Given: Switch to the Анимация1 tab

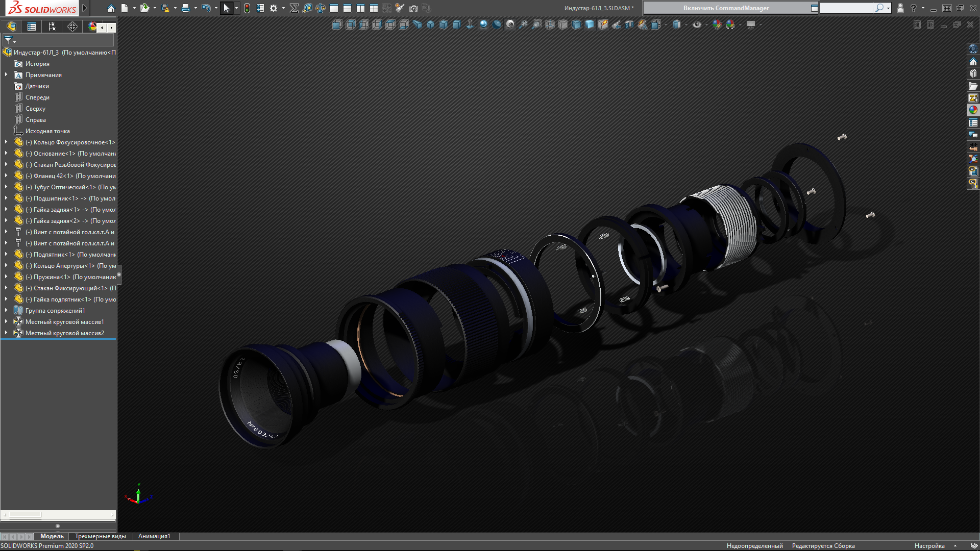Looking at the screenshot, I should tap(154, 536).
